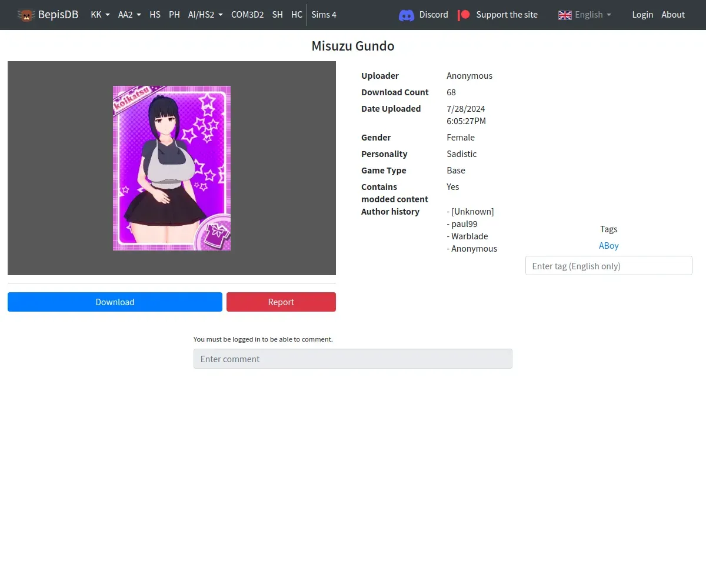Click the Misuzu Gundo character card image
Image resolution: width=706 pixels, height=588 pixels.
pyautogui.click(x=172, y=168)
